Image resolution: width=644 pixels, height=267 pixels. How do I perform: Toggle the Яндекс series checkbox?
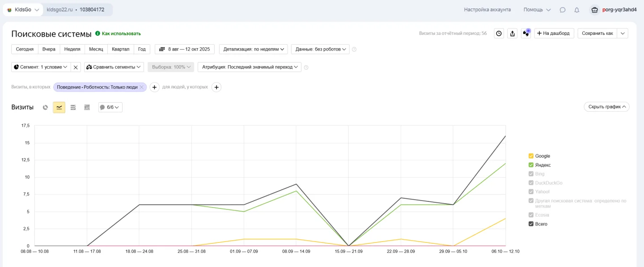click(x=531, y=165)
